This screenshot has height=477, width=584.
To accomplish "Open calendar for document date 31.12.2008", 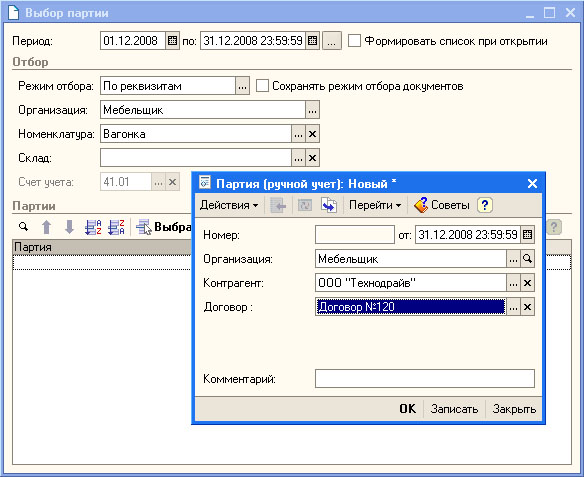I will pos(527,235).
